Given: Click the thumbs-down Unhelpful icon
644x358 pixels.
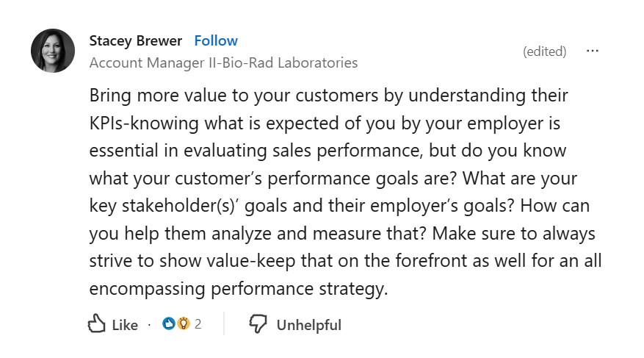Looking at the screenshot, I should click(258, 324).
